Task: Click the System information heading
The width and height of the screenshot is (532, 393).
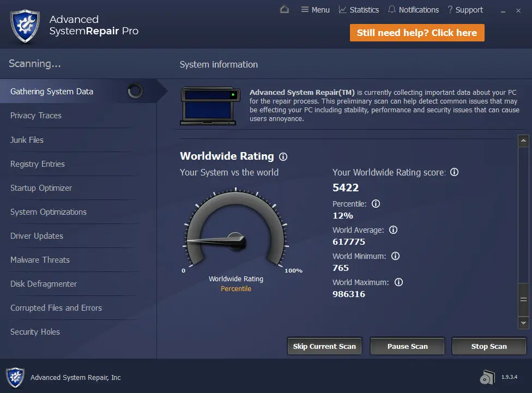Action: [x=219, y=64]
